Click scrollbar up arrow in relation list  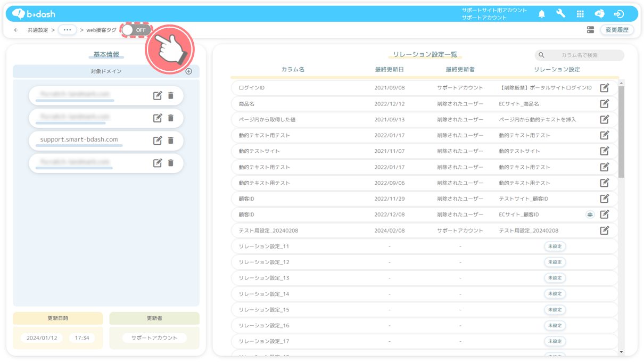click(x=621, y=83)
